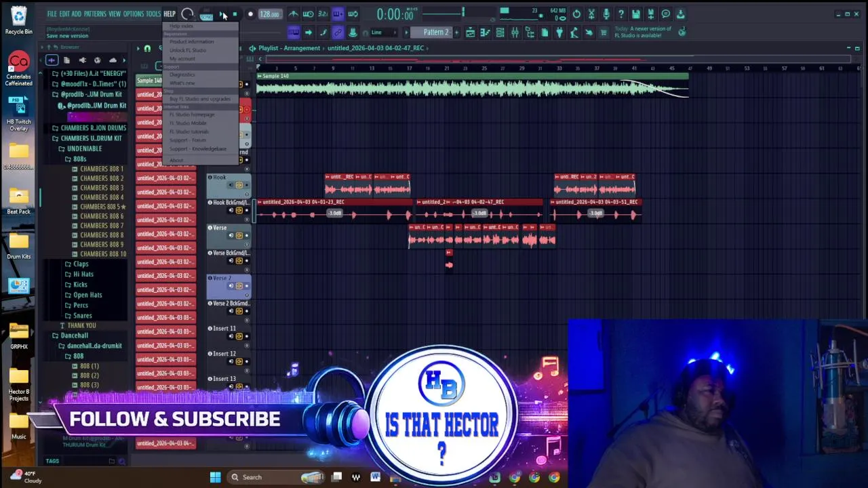The height and width of the screenshot is (488, 868).
Task: Open the FILE menu
Action: (x=52, y=14)
